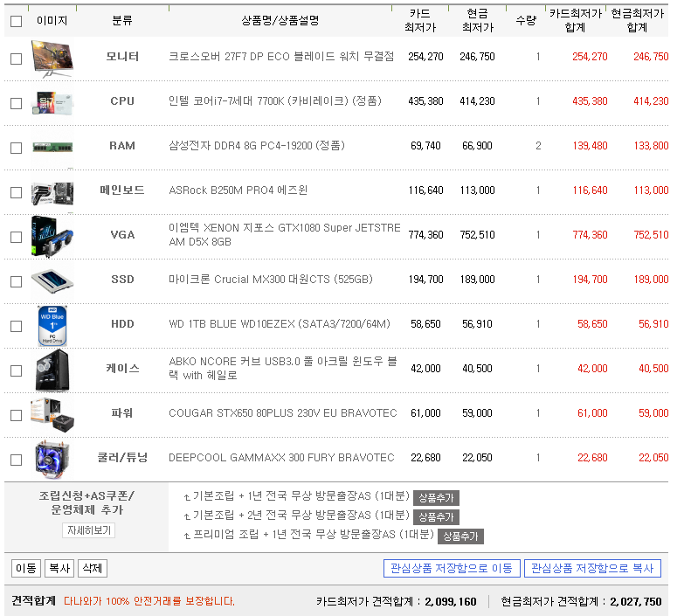
Task: Check the 파워 row checkbox
Action: (17, 415)
